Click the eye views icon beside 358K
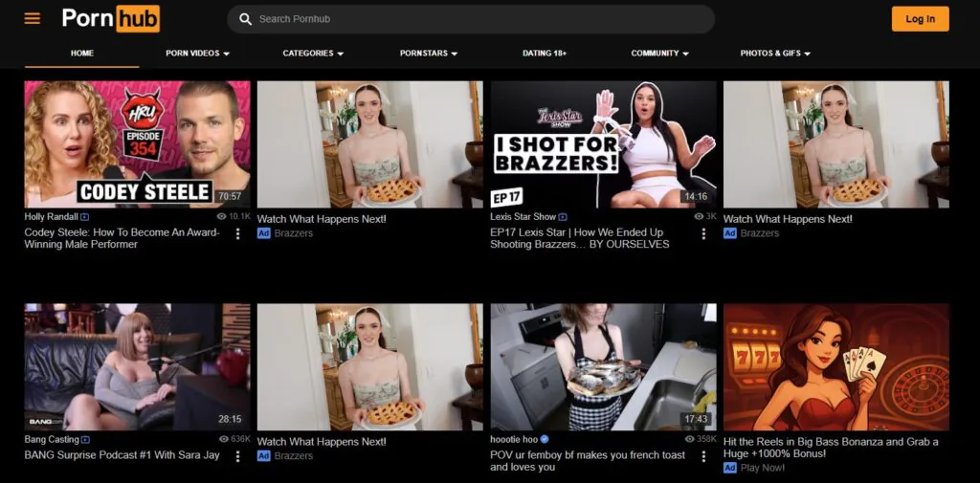980x483 pixels. coord(689,439)
